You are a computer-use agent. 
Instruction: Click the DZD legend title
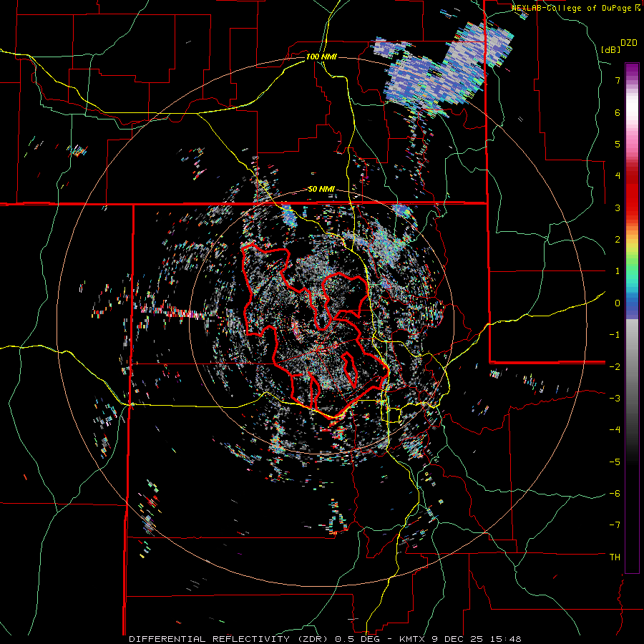(x=629, y=43)
